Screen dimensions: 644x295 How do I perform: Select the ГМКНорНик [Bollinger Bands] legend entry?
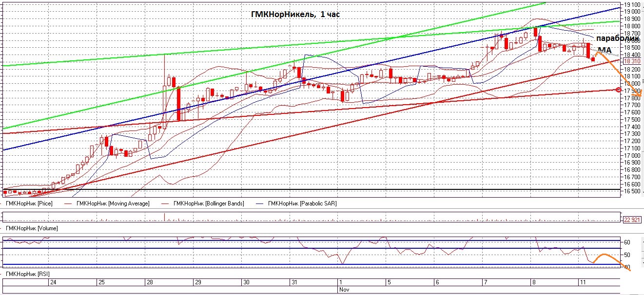pyautogui.click(x=209, y=203)
